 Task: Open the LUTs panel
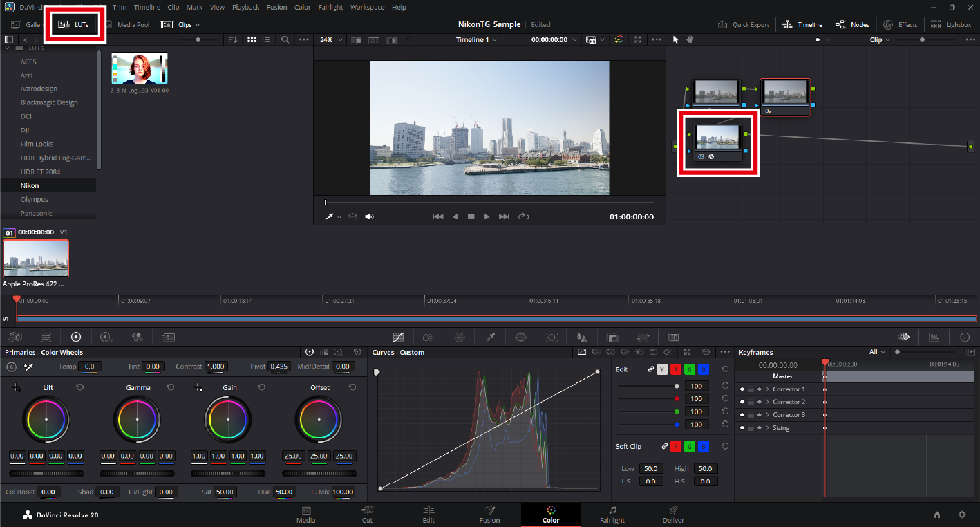(75, 24)
